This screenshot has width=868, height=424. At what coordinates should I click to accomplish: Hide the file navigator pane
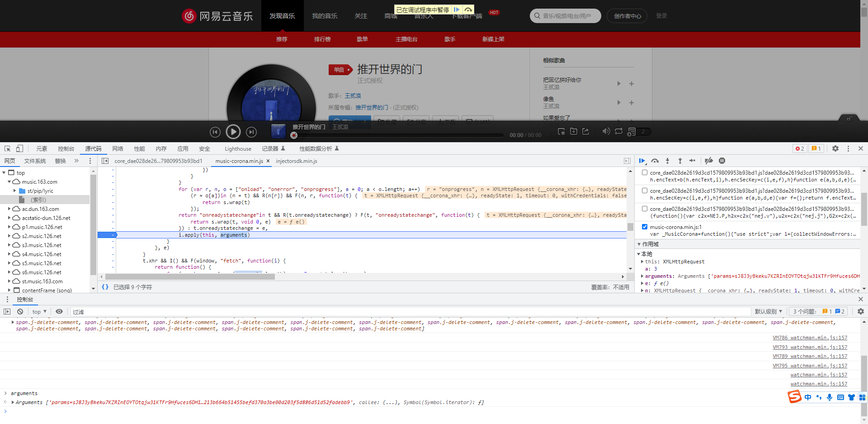105,161
